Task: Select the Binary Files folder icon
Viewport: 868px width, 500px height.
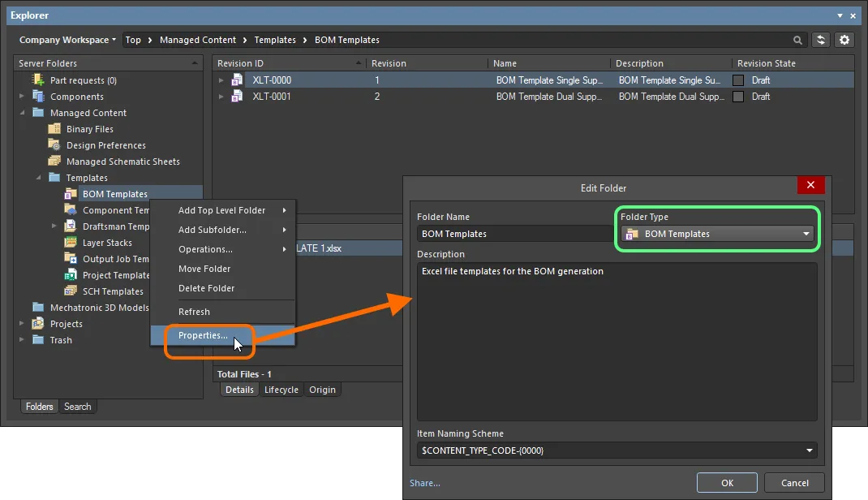Action: tap(54, 129)
